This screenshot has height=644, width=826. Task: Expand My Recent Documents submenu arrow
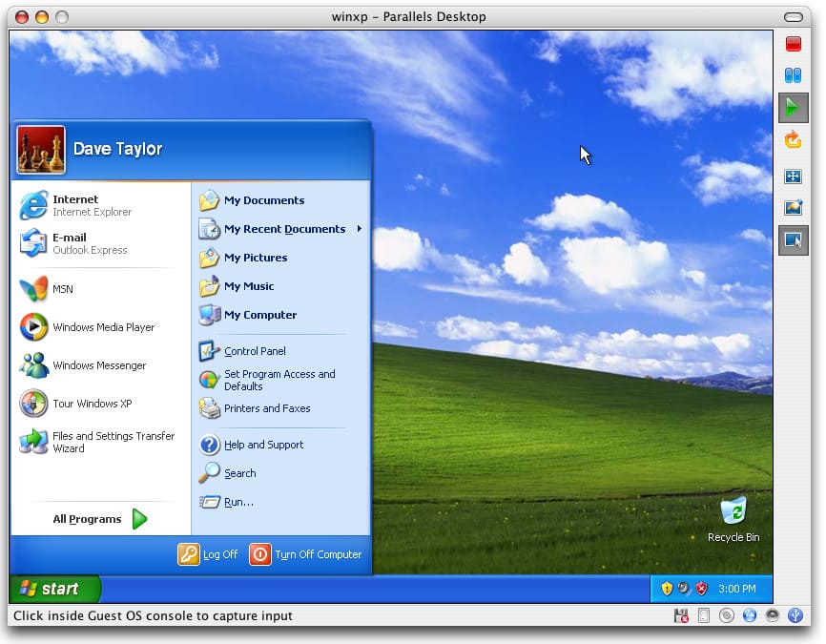(360, 229)
